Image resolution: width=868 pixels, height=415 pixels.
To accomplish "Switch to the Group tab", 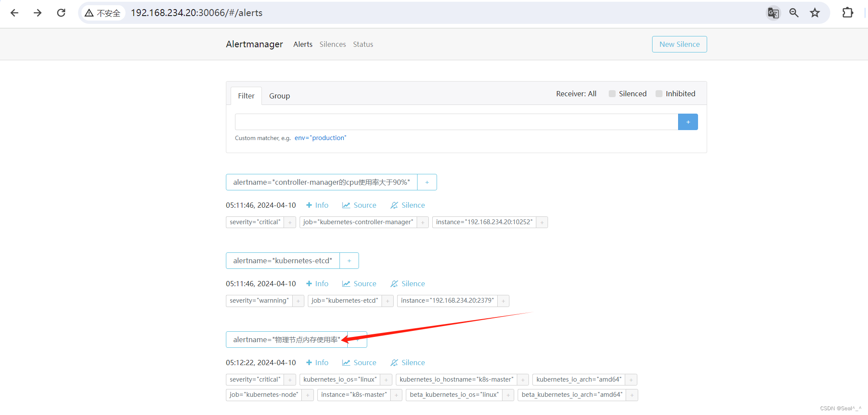I will coord(279,96).
